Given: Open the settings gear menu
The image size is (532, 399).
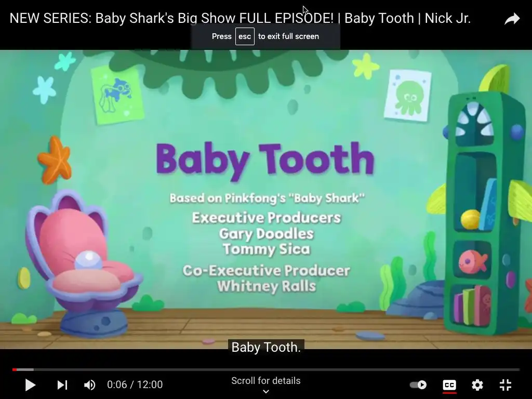Looking at the screenshot, I should click(x=477, y=385).
